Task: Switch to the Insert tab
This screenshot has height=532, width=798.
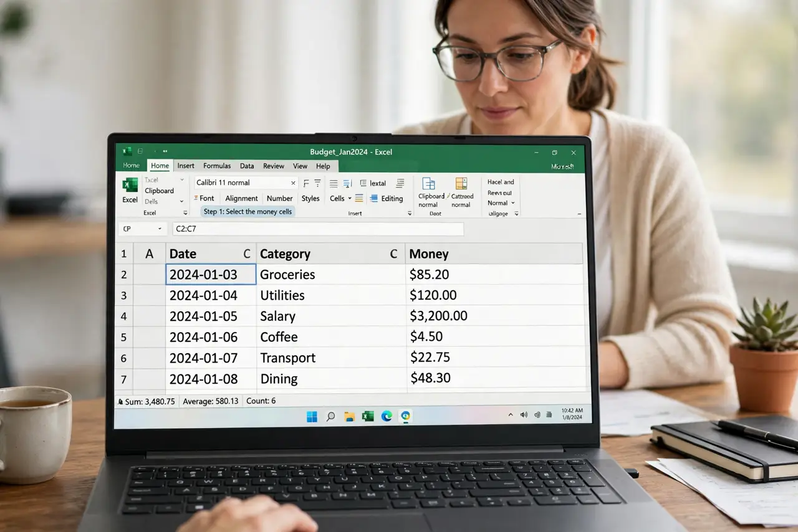Action: click(x=186, y=166)
